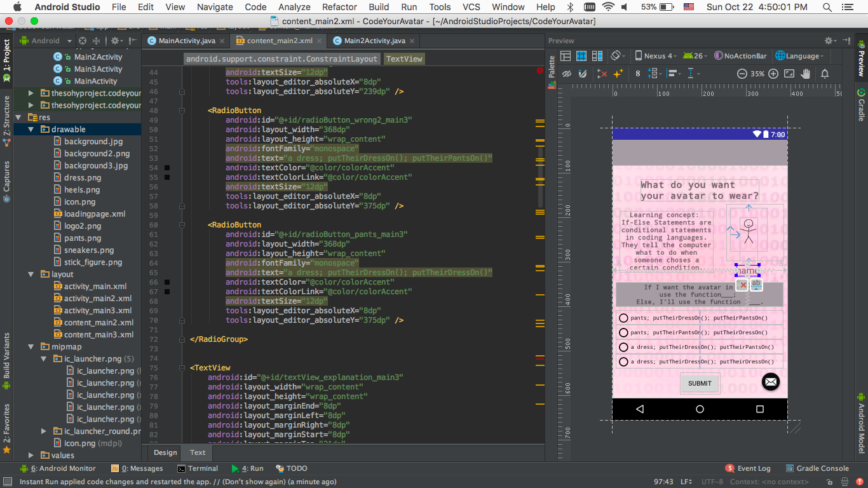
Task: Click Infer Constraints magic wand icon
Action: 618,74
